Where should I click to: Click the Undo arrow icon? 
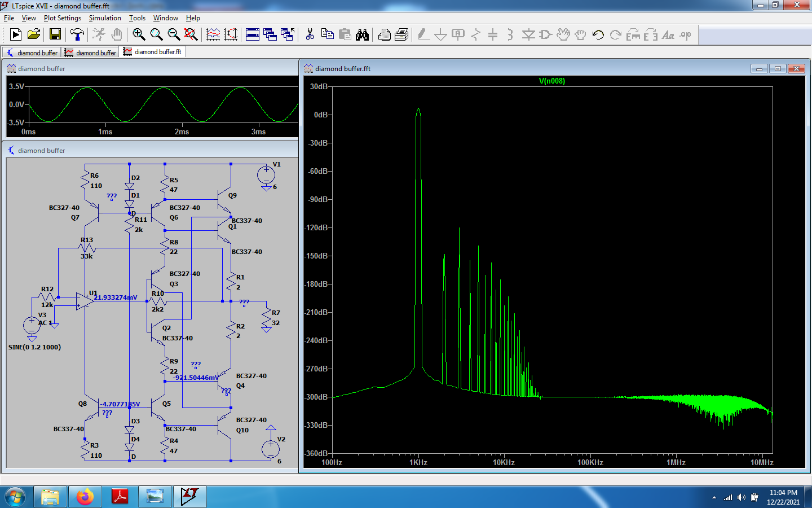click(x=598, y=35)
